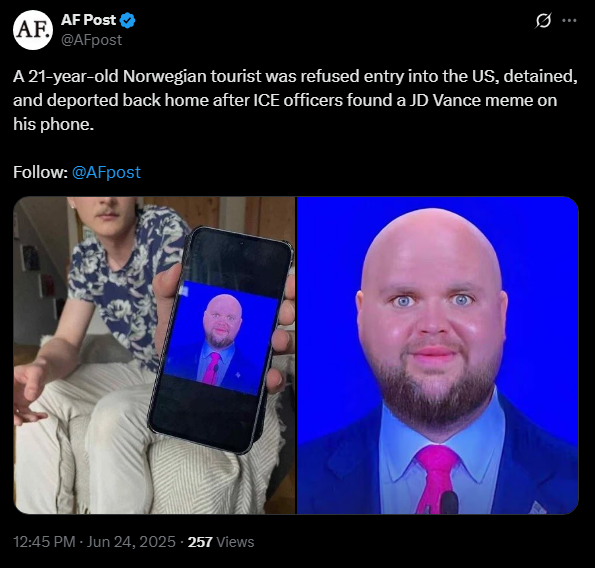Open the AF Post display name
The image size is (595, 568).
(x=88, y=20)
